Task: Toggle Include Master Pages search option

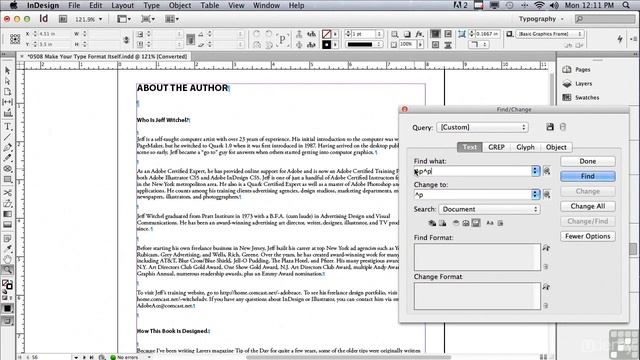Action: (x=466, y=223)
